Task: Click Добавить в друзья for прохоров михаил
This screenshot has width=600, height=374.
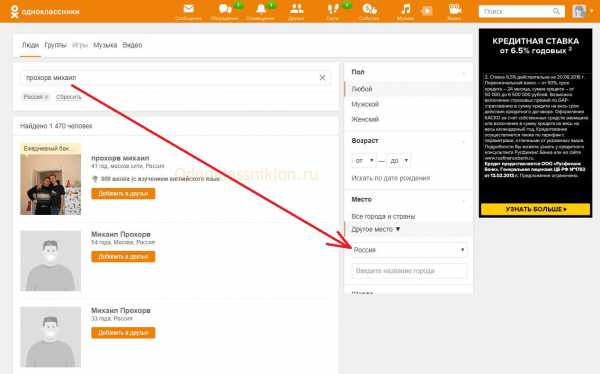Action: (x=123, y=194)
